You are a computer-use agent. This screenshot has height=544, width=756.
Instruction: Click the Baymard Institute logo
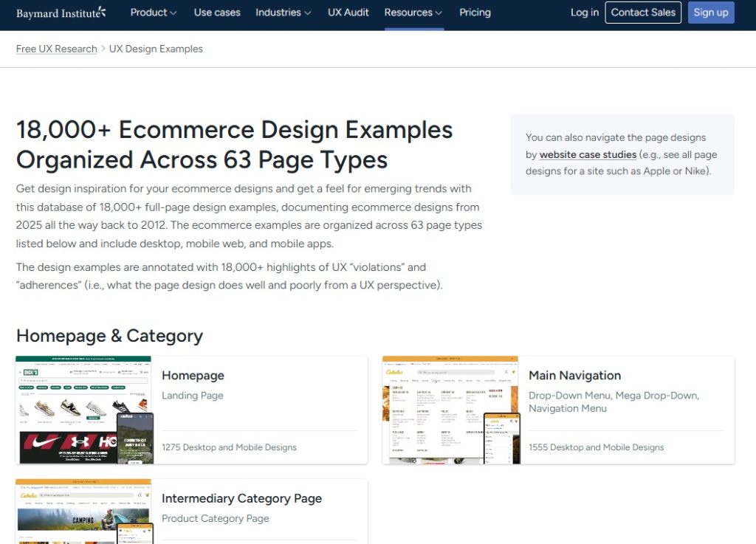click(61, 13)
